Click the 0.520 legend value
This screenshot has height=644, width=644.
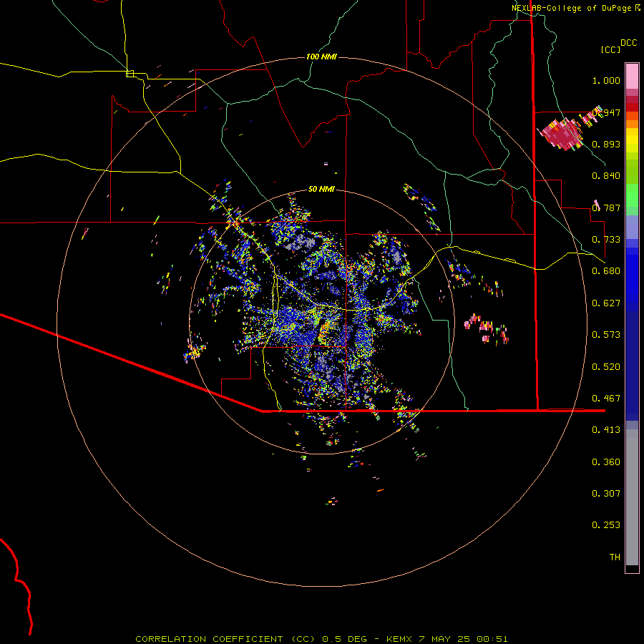[606, 367]
